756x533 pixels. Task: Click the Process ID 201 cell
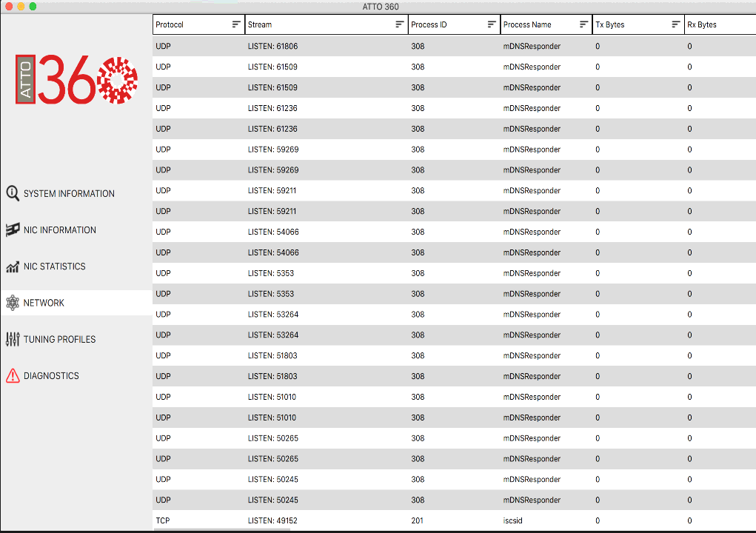pos(417,521)
